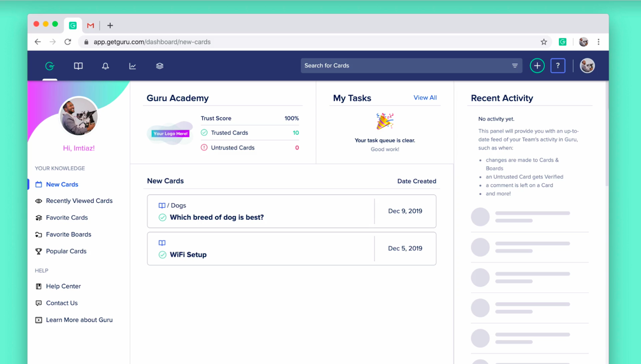The image size is (641, 364).
Task: Open notifications bell icon
Action: [x=105, y=66]
